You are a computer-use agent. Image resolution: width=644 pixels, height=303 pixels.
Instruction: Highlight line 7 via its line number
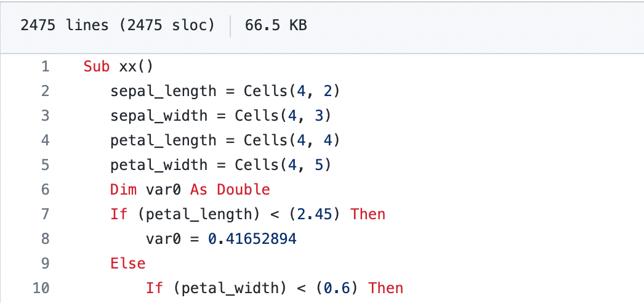point(45,214)
